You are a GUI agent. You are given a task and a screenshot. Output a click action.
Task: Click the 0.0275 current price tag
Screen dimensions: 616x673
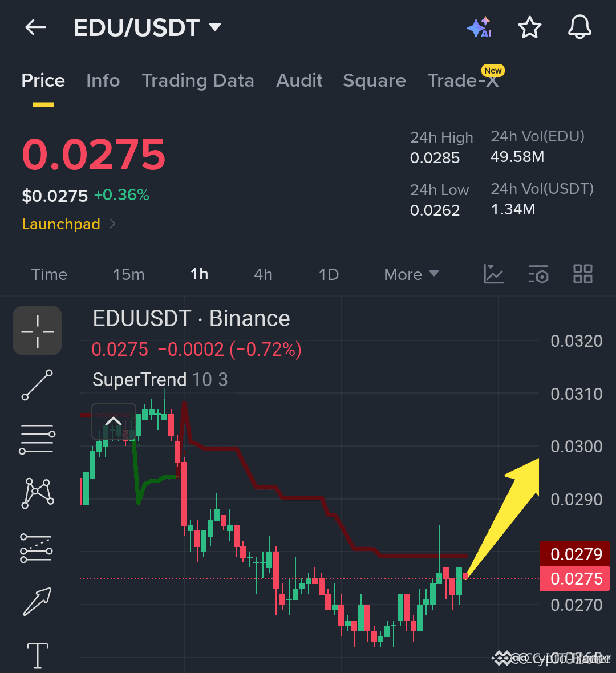[576, 578]
